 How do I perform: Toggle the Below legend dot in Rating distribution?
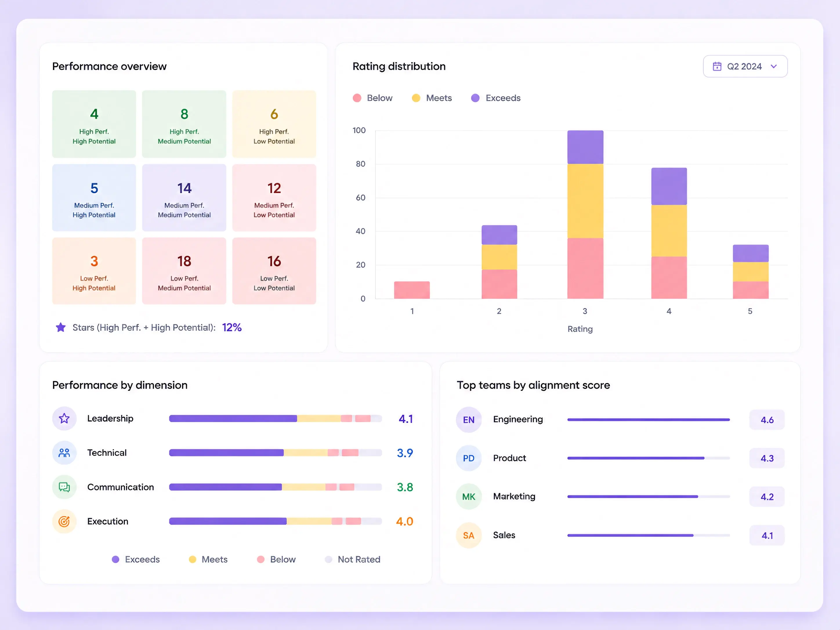357,98
